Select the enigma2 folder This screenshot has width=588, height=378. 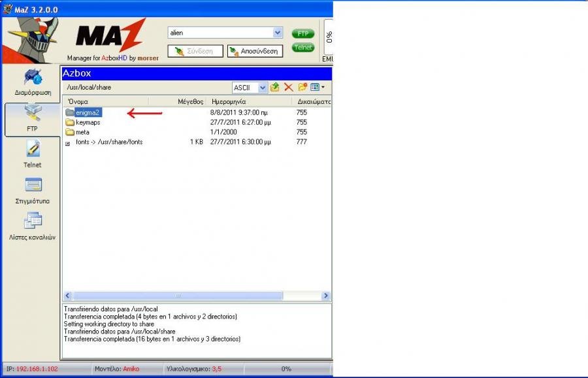pos(88,112)
